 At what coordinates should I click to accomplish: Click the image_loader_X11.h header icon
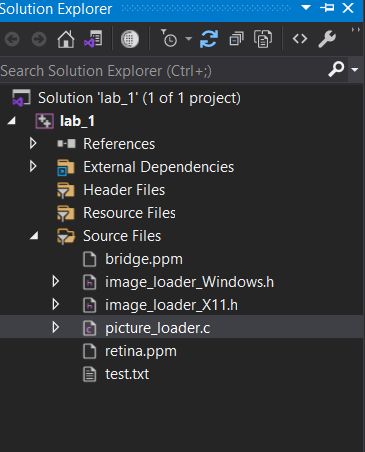(x=89, y=305)
